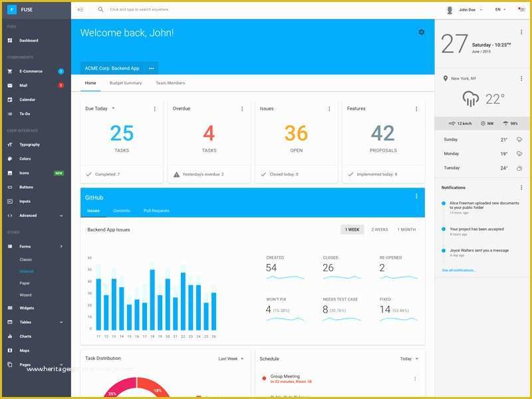Click the Inputs sidebar icon
Image resolution: width=532 pixels, height=399 pixels.
pyautogui.click(x=10, y=201)
